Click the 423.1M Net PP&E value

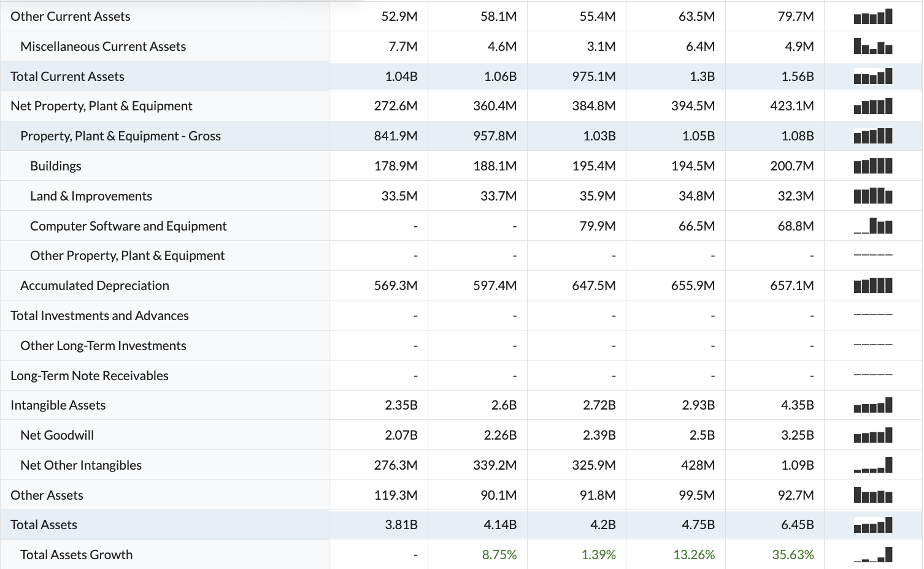coord(792,106)
